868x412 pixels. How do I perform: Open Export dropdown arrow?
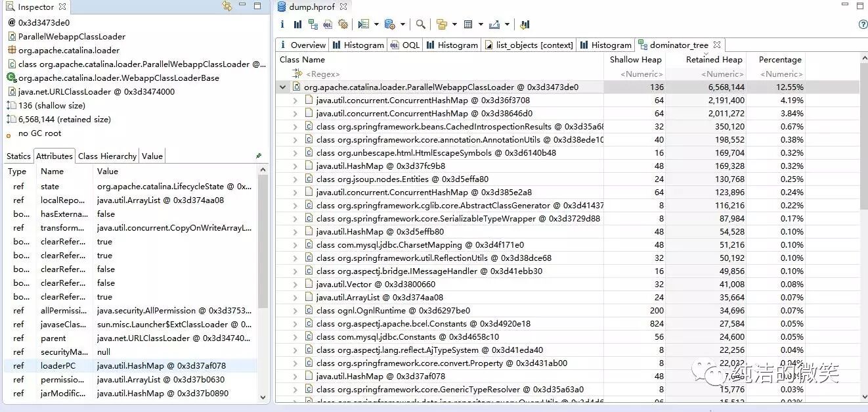507,25
